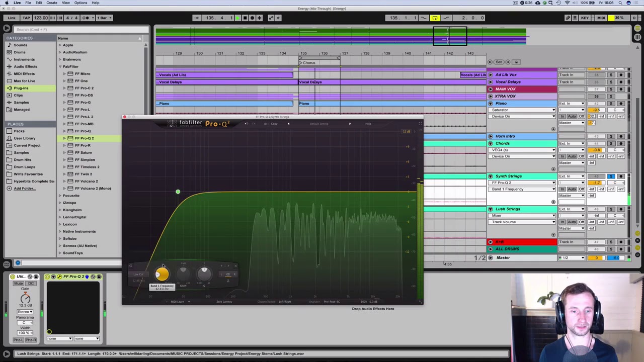The width and height of the screenshot is (644, 362).
Task: Adjust the Utility Gain knob
Action: 25,299
